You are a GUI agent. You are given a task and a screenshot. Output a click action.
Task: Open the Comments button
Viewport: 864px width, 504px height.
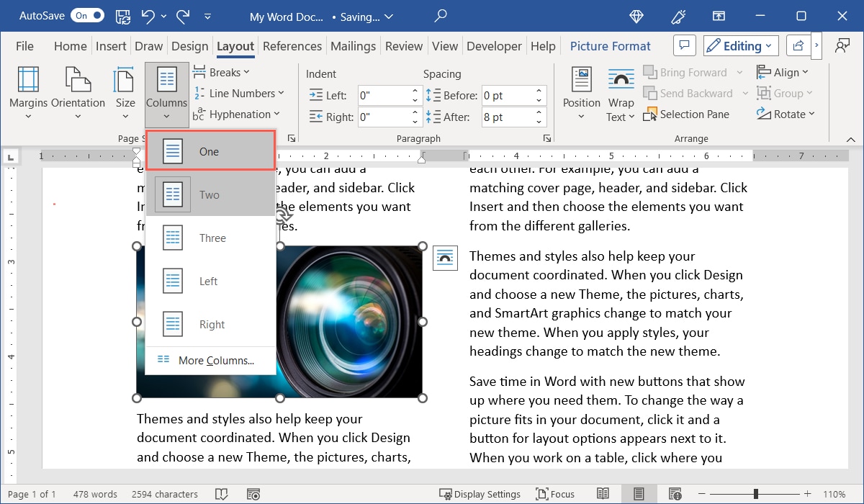point(684,45)
